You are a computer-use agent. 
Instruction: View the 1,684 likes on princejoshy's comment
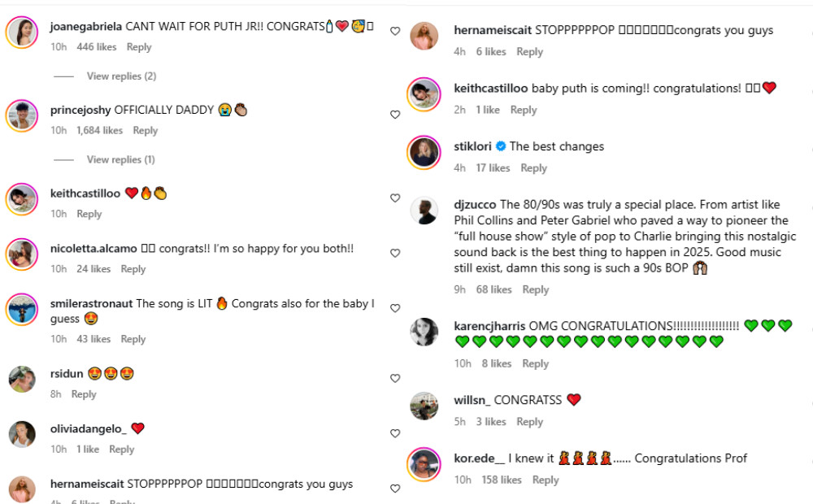(x=100, y=130)
